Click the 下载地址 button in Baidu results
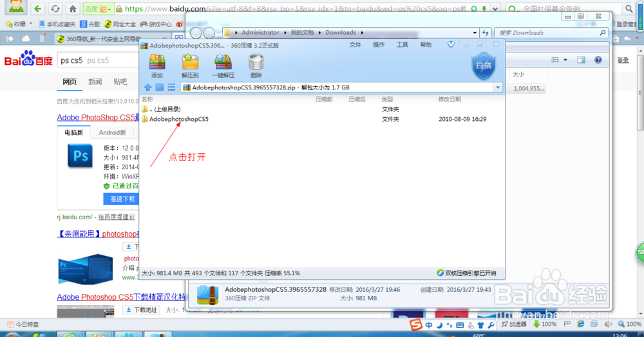This screenshot has width=644, height=337. 142,309
